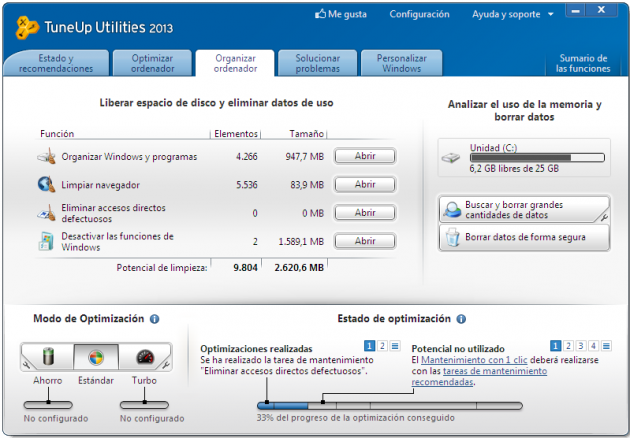Click wrench icon on Buscar y borrar button
The width and height of the screenshot is (630, 438).
(604, 217)
